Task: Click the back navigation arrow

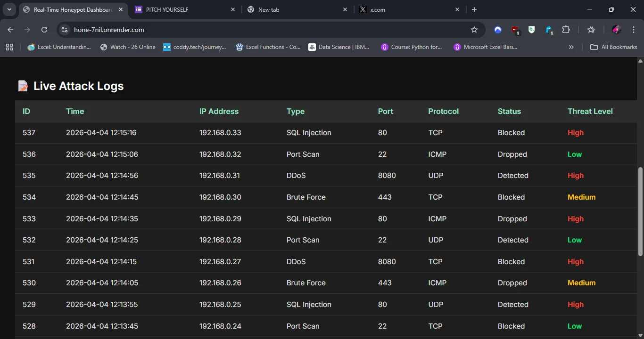Action: (x=10, y=30)
